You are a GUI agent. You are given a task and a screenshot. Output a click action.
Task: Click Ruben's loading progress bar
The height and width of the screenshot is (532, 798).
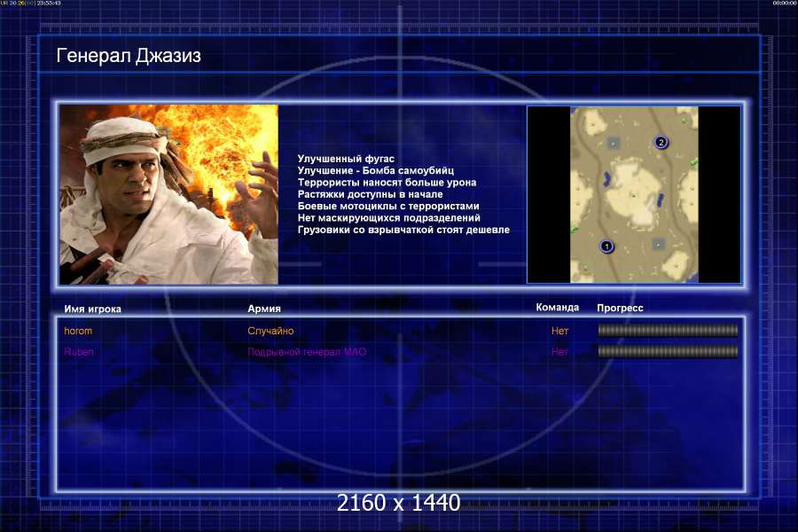668,351
